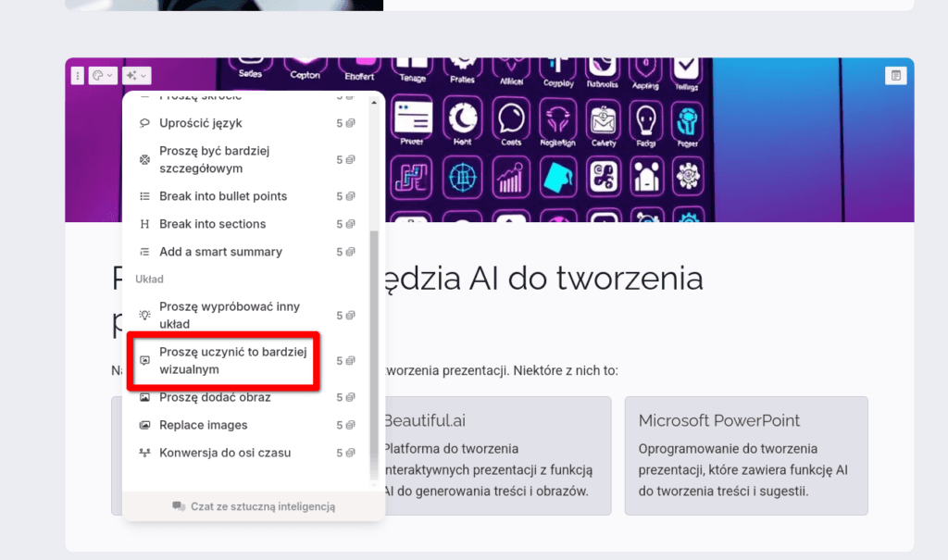Viewport: 948px width, 560px height.
Task: Select 'Konwersja do osi czasu' option
Action: coord(246,453)
